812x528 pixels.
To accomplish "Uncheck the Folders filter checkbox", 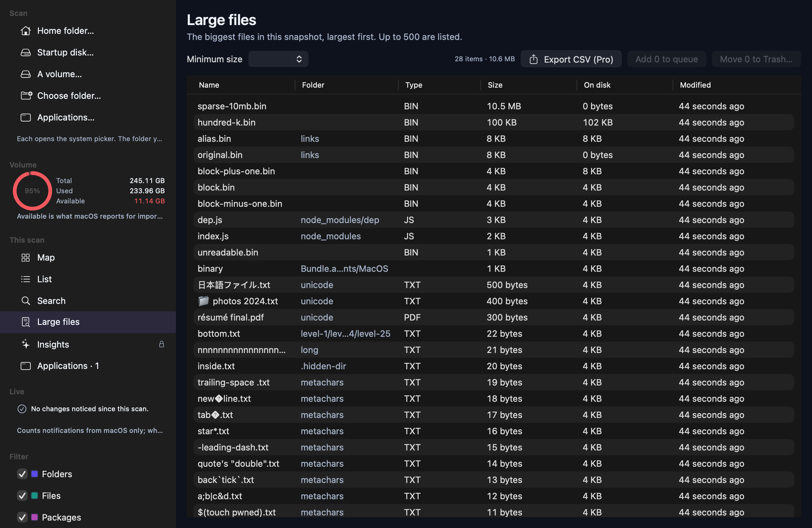I will 22,474.
